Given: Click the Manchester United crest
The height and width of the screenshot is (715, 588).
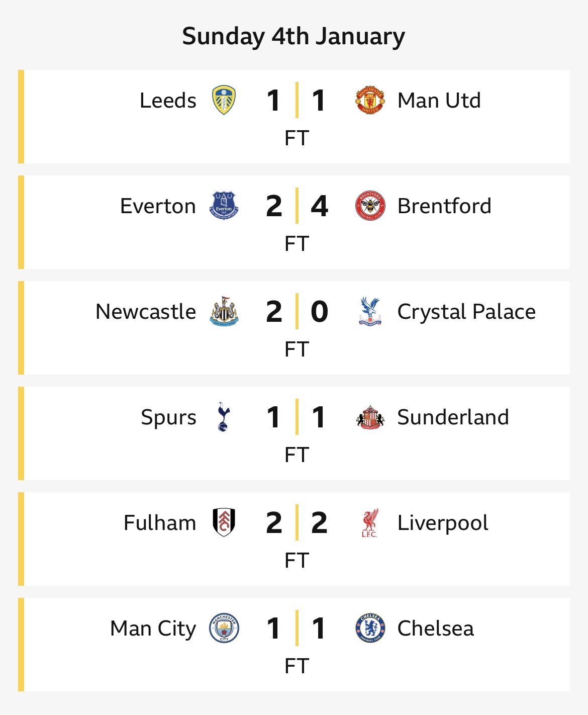Looking at the screenshot, I should pyautogui.click(x=370, y=100).
